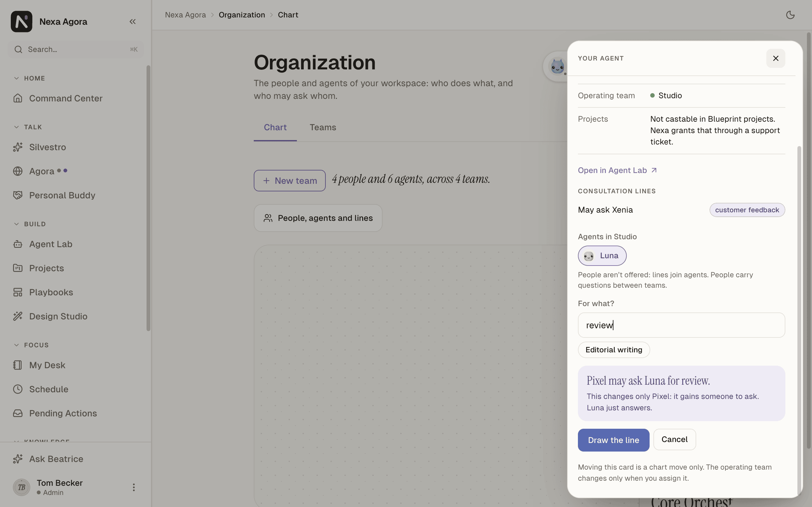Select Editorial writing suggestion chip
812x507 pixels.
point(614,350)
